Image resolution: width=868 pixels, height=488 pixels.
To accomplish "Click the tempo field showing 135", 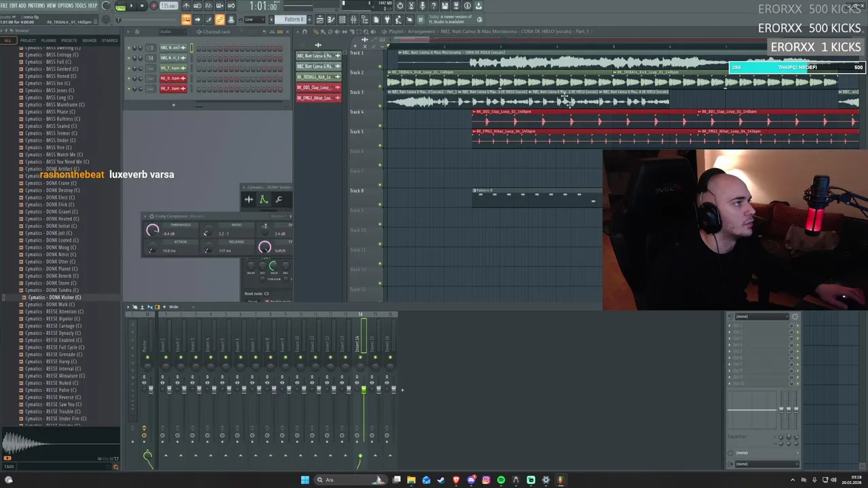I will pyautogui.click(x=168, y=6).
